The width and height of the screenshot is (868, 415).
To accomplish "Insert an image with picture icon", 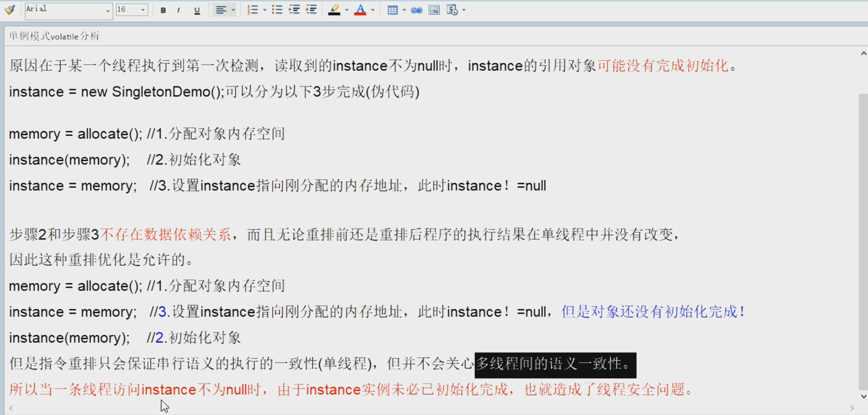I will click(x=434, y=10).
